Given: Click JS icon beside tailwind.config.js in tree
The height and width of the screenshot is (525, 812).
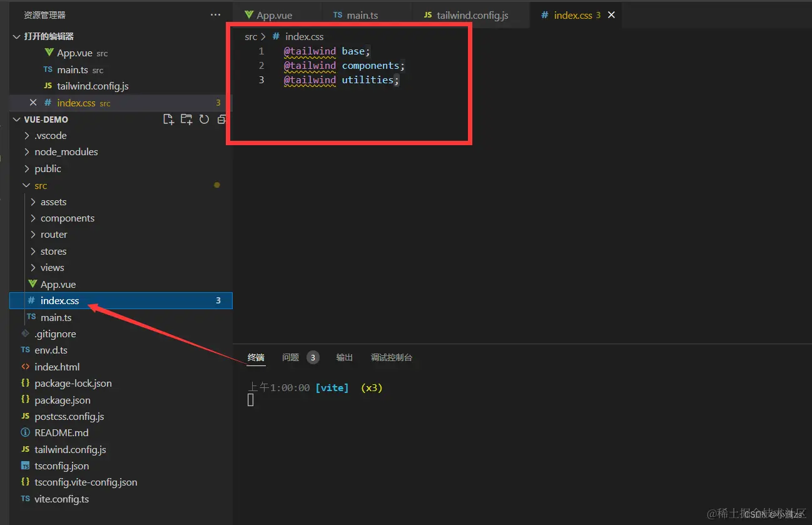Looking at the screenshot, I should click(x=25, y=449).
